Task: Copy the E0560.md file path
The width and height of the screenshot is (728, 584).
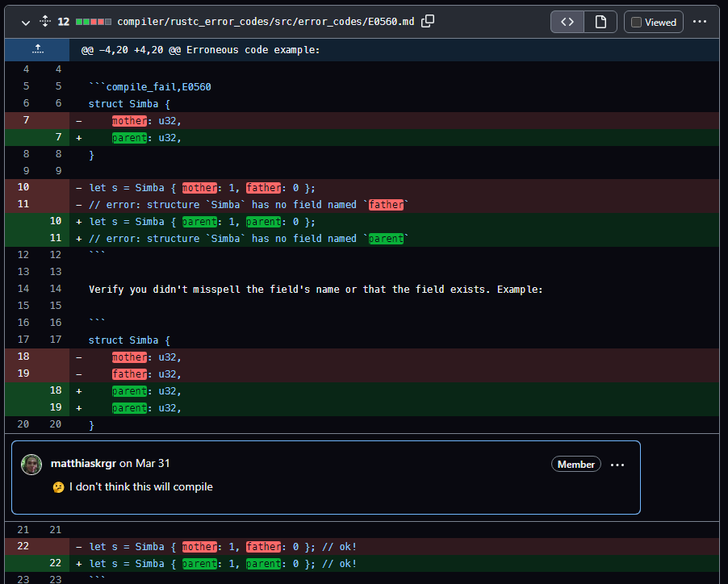Action: coord(428,21)
